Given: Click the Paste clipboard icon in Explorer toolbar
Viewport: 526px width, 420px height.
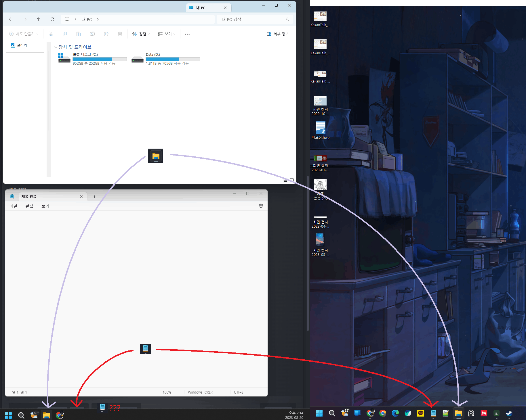Looking at the screenshot, I should pos(79,34).
